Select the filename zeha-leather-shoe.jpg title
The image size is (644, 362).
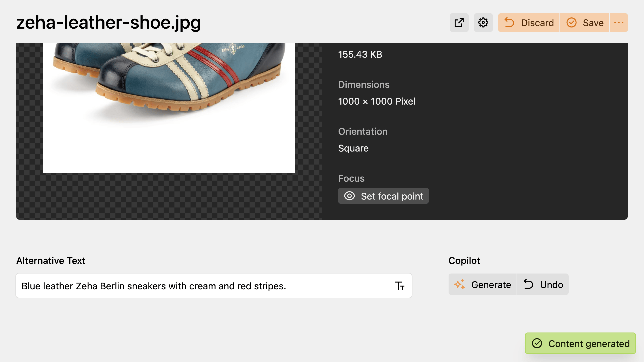(x=108, y=23)
